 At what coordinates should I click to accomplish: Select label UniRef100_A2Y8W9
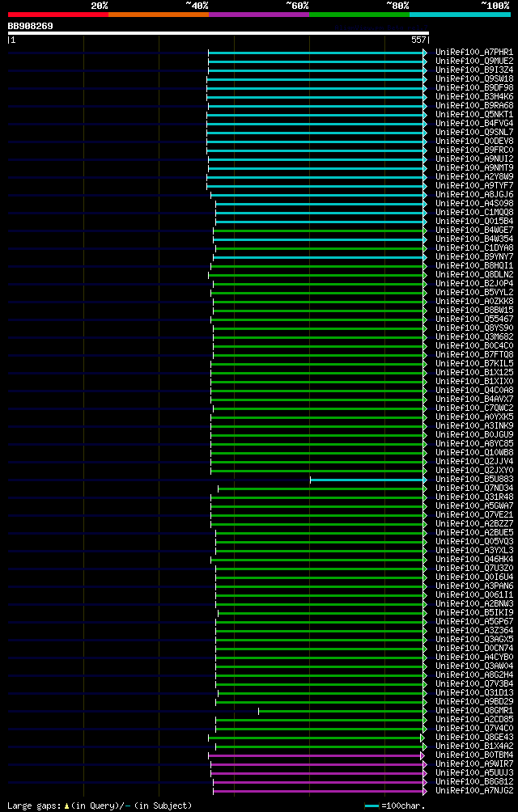coord(474,176)
